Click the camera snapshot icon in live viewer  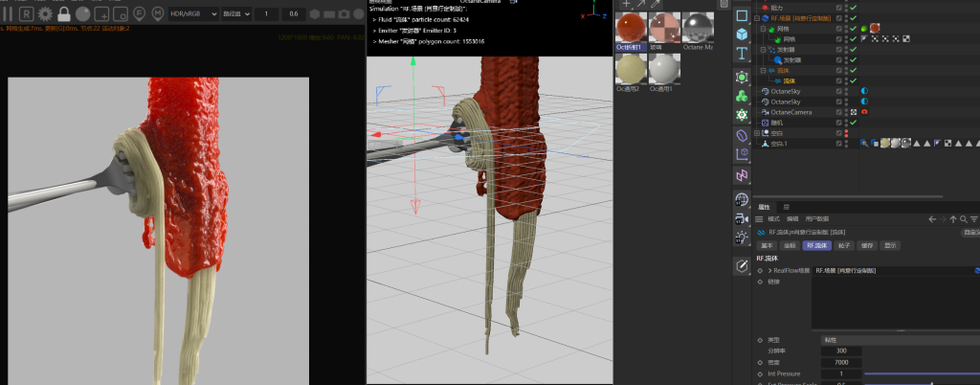[x=344, y=13]
